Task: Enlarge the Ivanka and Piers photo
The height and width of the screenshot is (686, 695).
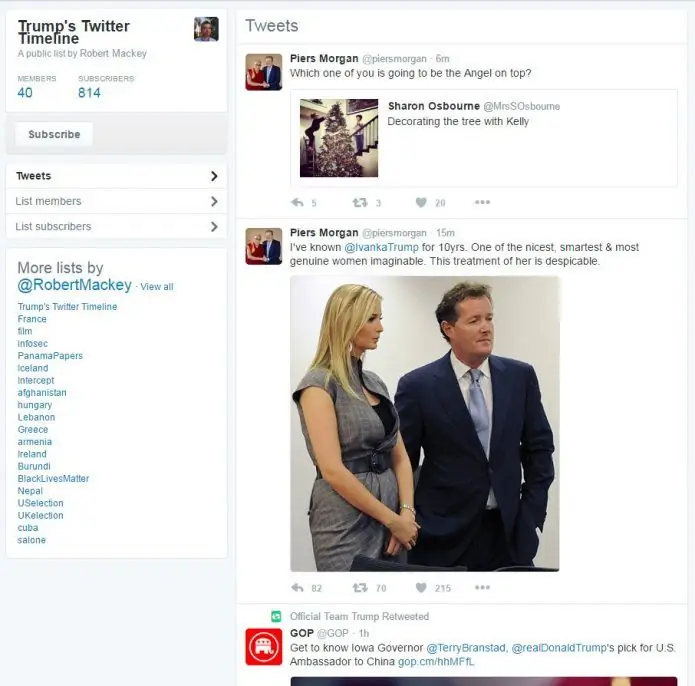Action: pyautogui.click(x=425, y=424)
